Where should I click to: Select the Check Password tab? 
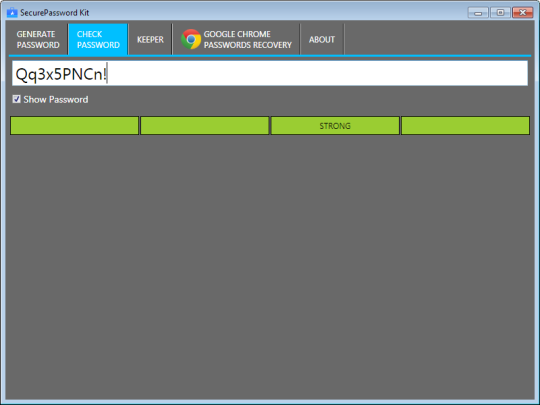click(98, 39)
